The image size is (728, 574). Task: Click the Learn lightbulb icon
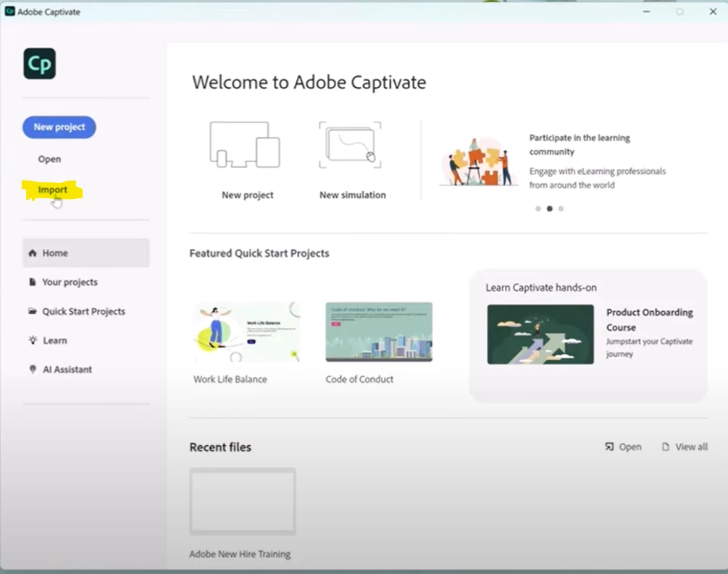(33, 340)
